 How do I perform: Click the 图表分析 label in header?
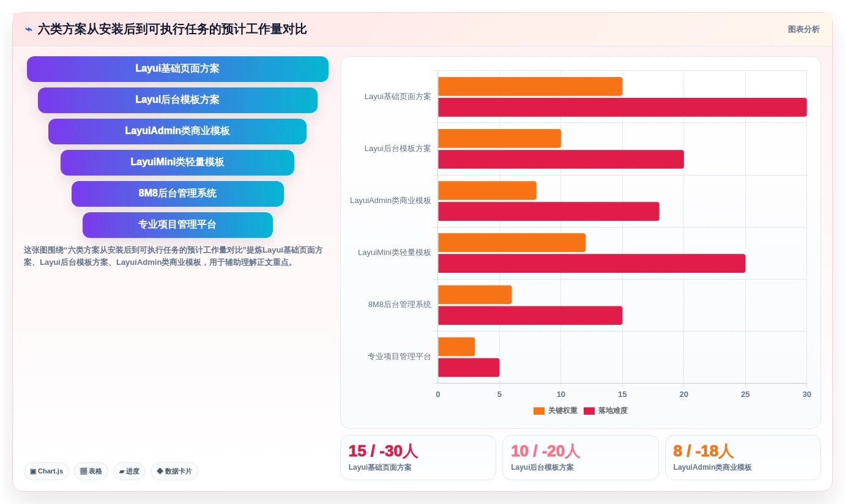[803, 29]
